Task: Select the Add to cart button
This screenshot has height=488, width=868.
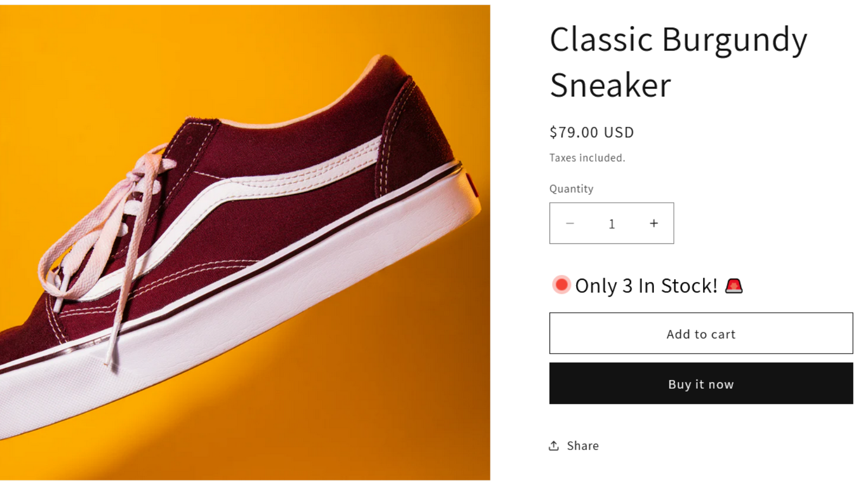Action: click(701, 334)
